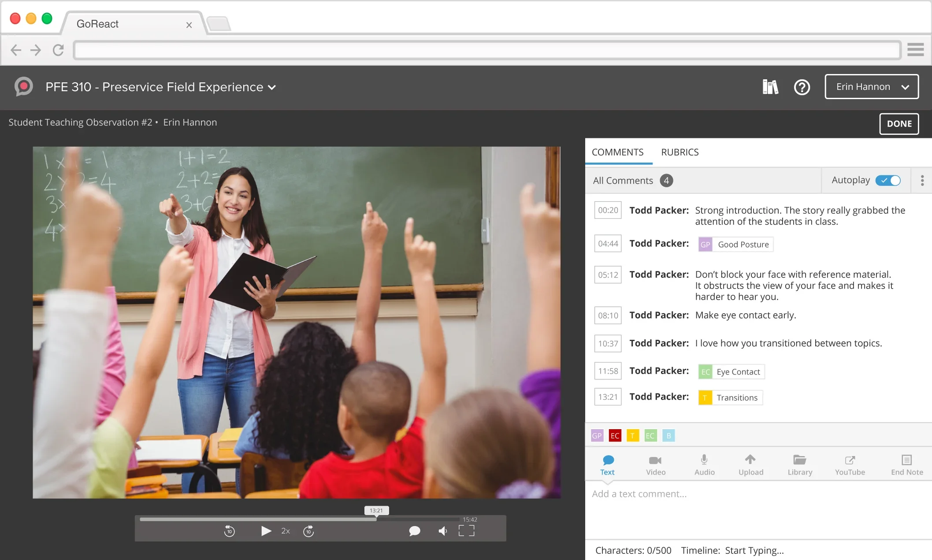
Task: Enter fullscreen video mode
Action: point(466,530)
